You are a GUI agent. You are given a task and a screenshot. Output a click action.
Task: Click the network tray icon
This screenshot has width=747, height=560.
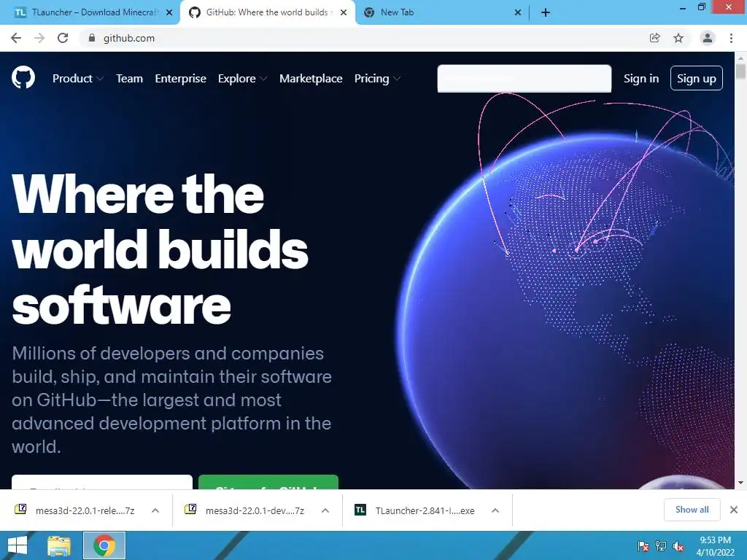pyautogui.click(x=661, y=546)
